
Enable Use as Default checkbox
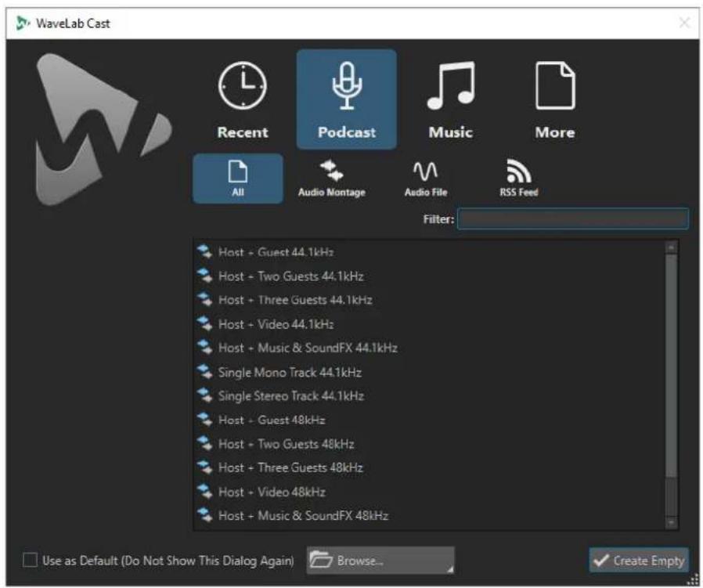click(x=30, y=560)
